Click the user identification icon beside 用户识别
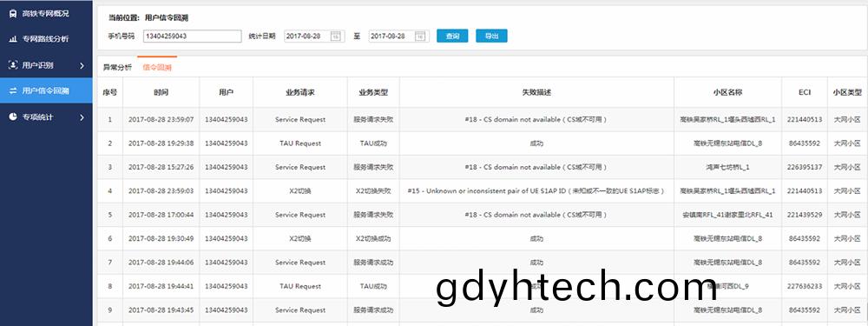868x326 pixels. [x=13, y=65]
